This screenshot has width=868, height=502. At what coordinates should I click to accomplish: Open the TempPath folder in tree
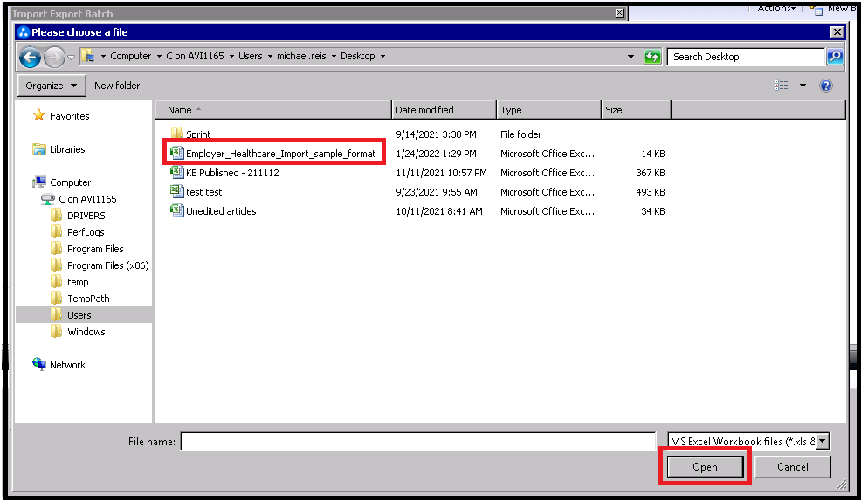(x=88, y=299)
